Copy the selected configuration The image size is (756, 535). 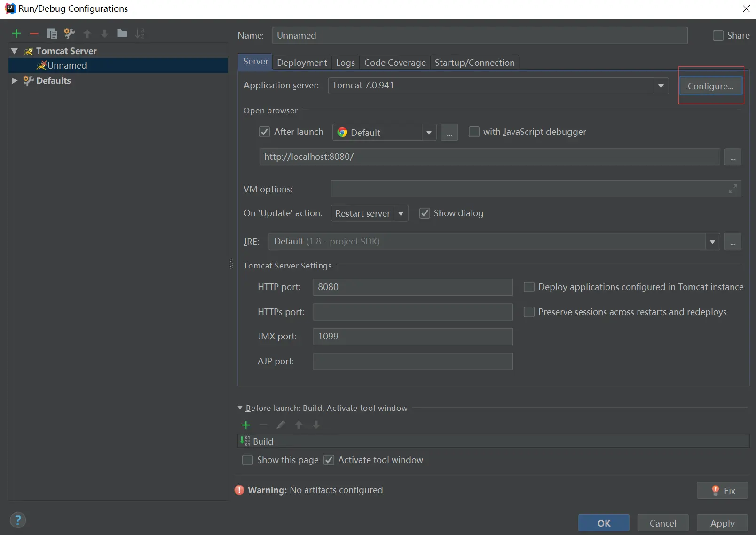52,33
